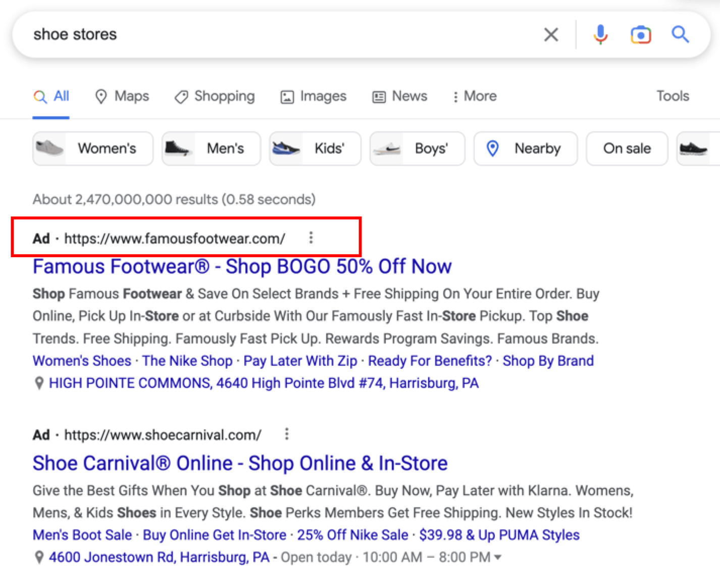This screenshot has width=720, height=588.
Task: Clear the search query with the X icon
Action: 551,34
